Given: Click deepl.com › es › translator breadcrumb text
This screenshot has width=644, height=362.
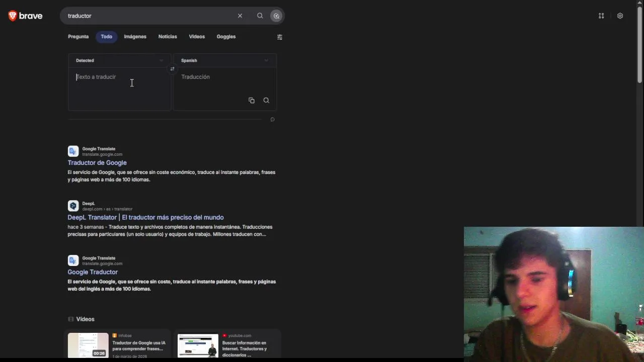Looking at the screenshot, I should [107, 209].
